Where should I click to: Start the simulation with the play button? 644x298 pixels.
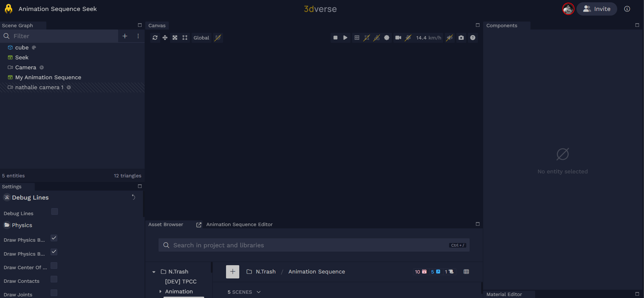pos(345,38)
